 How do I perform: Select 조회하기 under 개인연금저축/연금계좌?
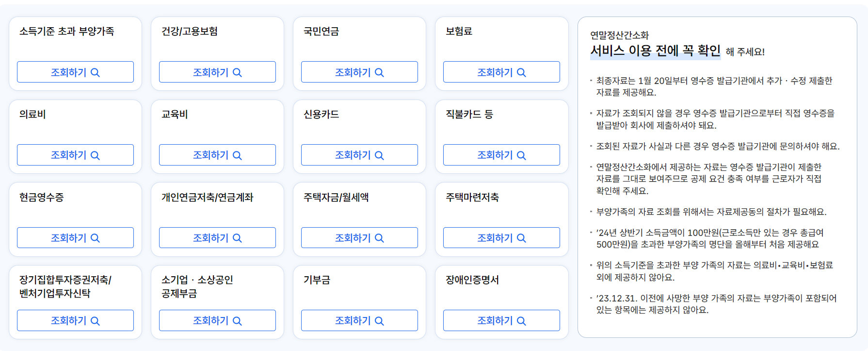[x=217, y=237]
